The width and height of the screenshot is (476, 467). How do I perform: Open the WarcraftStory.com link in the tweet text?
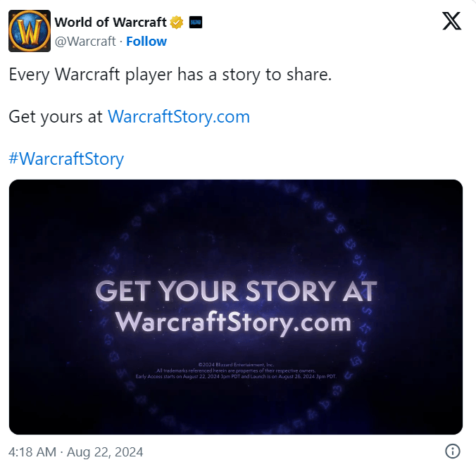click(179, 117)
